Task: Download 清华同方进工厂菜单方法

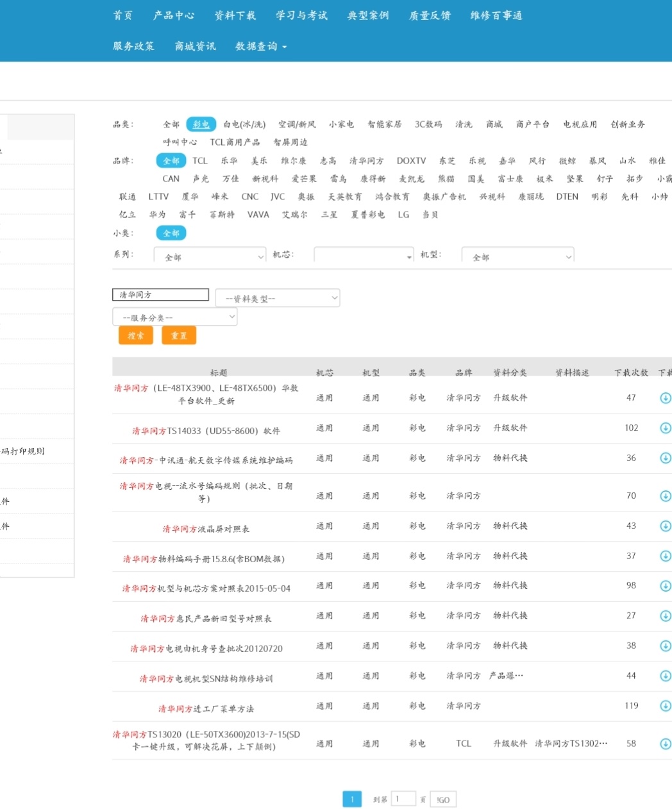Action: coord(666,706)
